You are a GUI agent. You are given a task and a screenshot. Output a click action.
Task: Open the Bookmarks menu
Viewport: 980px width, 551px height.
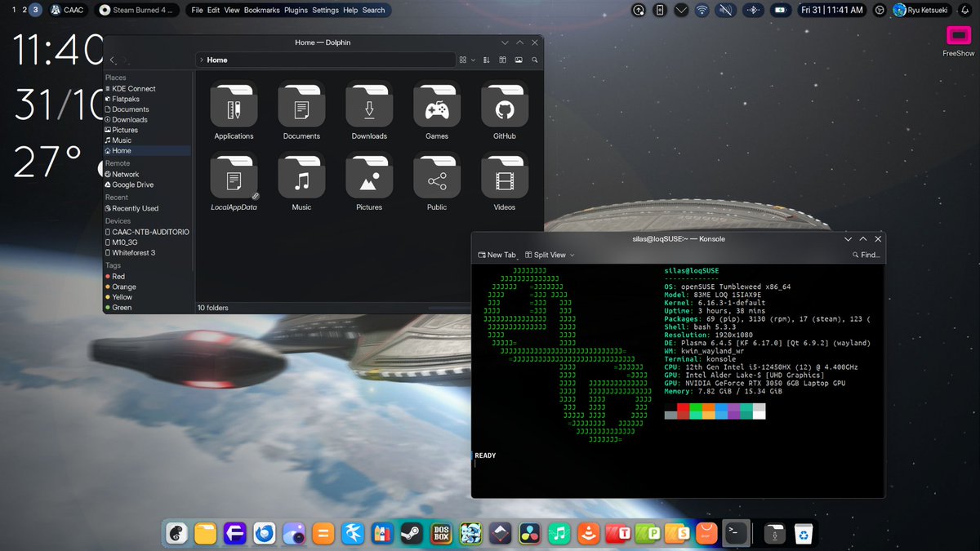coord(261,10)
